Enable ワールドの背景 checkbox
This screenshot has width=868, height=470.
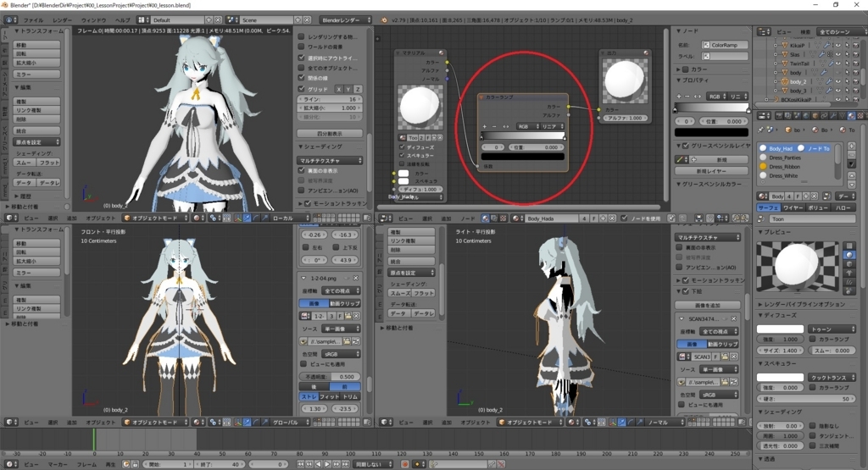tap(302, 47)
